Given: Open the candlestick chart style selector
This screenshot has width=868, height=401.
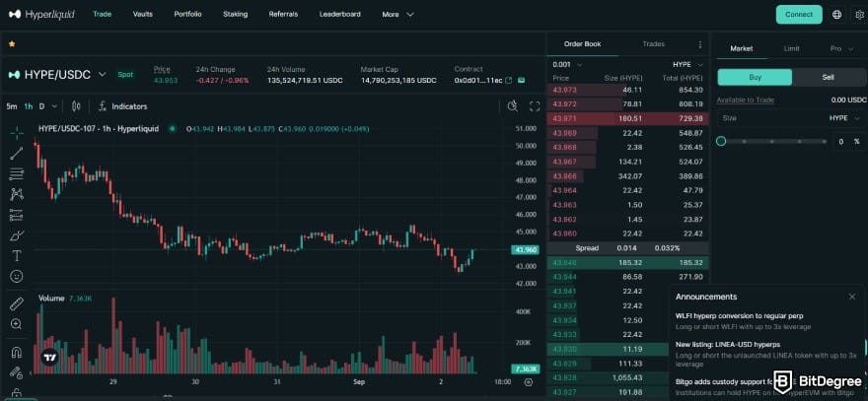Looking at the screenshot, I should click(x=76, y=106).
